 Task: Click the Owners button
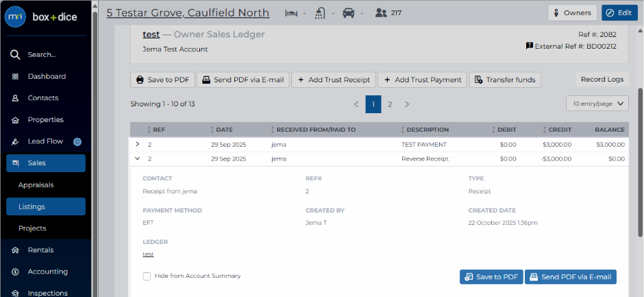tap(572, 13)
